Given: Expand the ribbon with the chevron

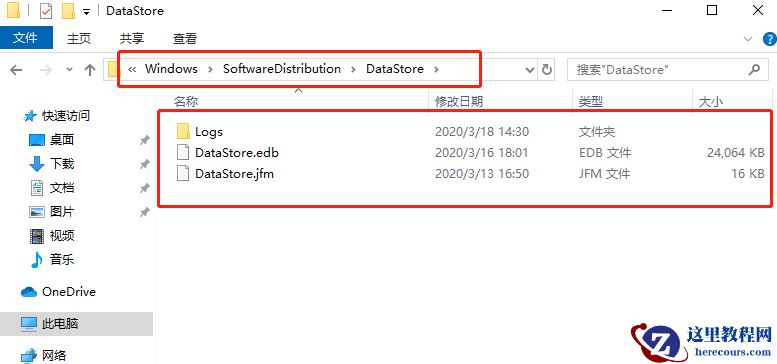Looking at the screenshot, I should (748, 39).
